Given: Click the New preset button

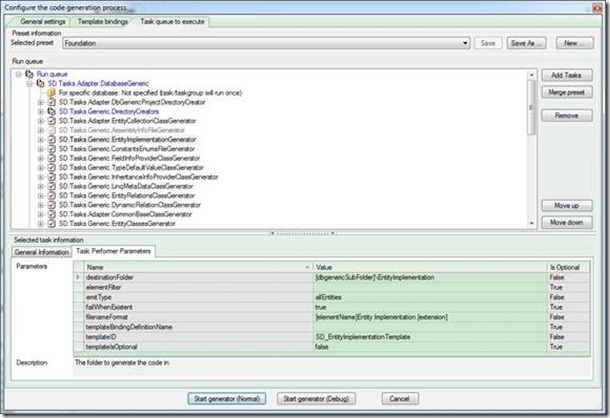Looking at the screenshot, I should click(x=574, y=43).
